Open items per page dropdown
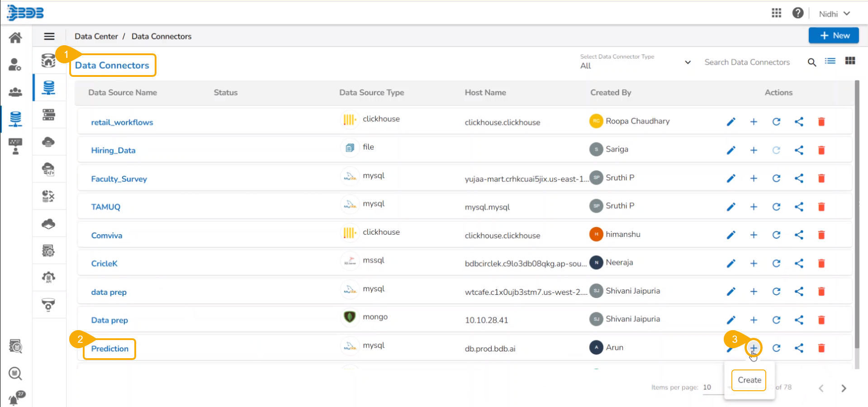 point(712,388)
